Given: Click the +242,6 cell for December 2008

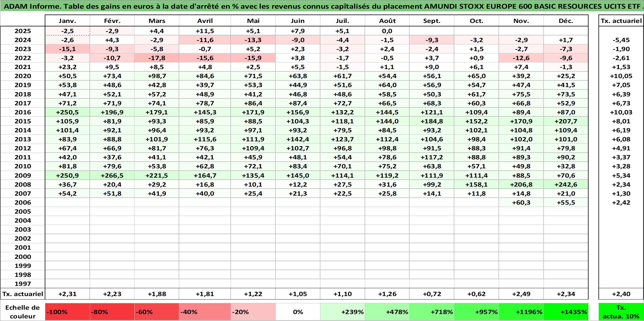Looking at the screenshot, I should pos(566,185).
